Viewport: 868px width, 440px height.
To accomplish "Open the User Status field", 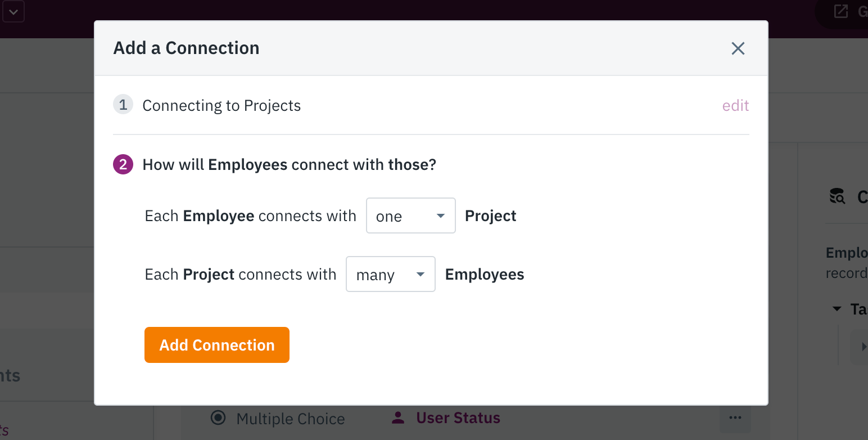I will [458, 418].
